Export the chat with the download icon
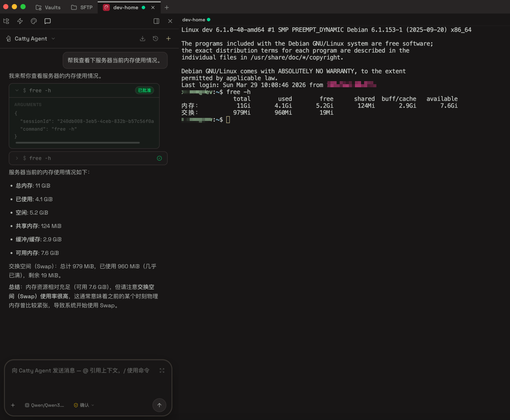Screen dimensions: 510x420 tap(142, 38)
